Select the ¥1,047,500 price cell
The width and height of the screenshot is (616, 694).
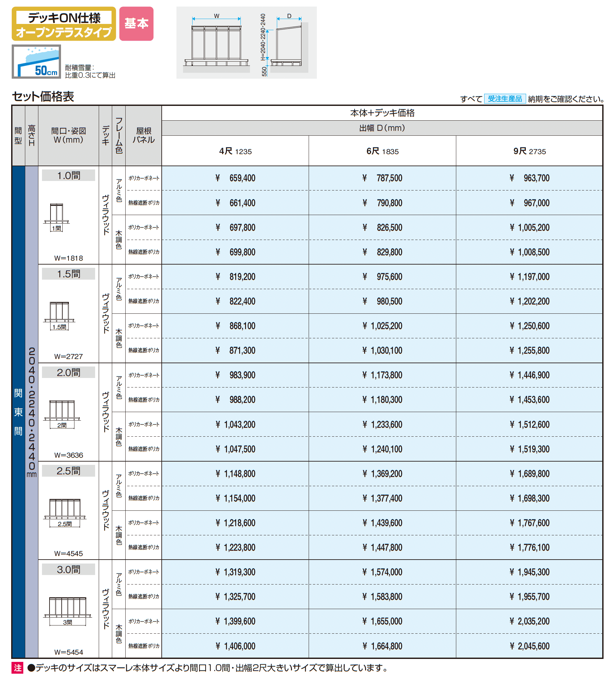click(235, 449)
